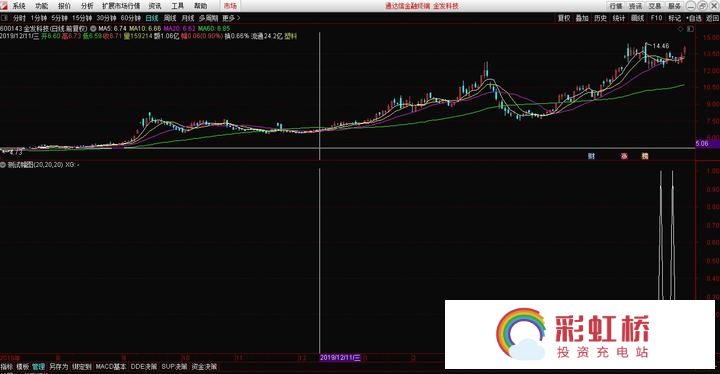Click the small panel icon before 分时
The height and width of the screenshot is (374, 720).
[x=5, y=18]
